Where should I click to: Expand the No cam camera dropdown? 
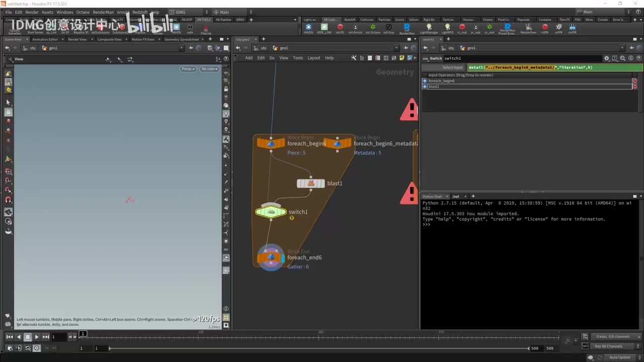(x=209, y=69)
